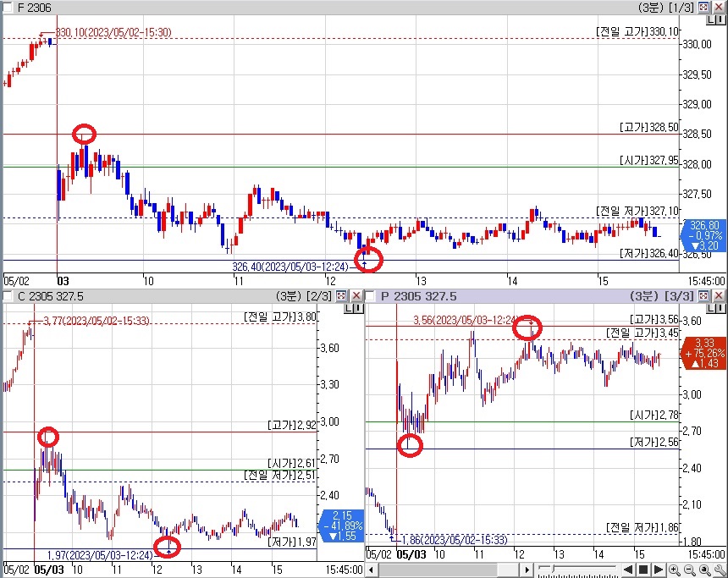Click the 15:45:00 time label in futures chart
The height and width of the screenshot is (578, 728).
(706, 281)
